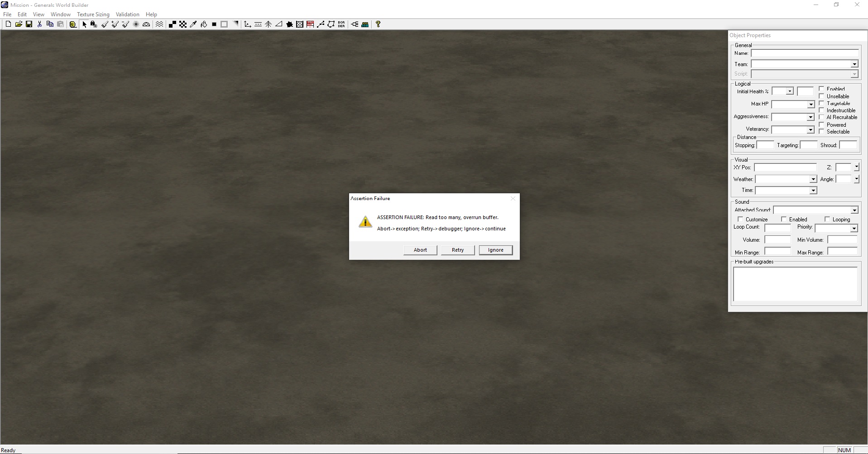The height and width of the screenshot is (454, 868).
Task: Open the Validation menu
Action: point(127,14)
